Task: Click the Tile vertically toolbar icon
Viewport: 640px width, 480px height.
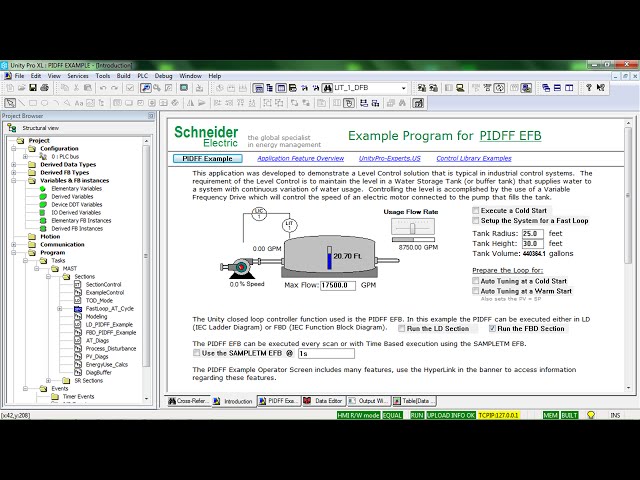Action: point(569,88)
